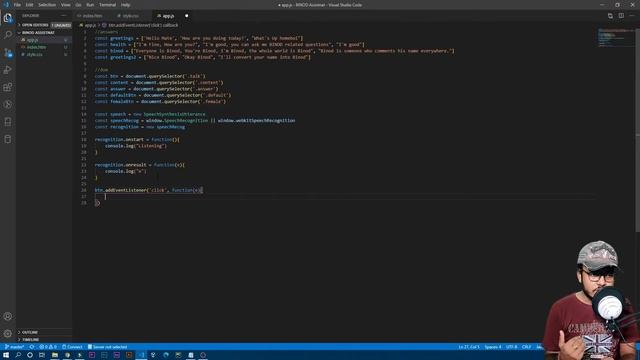Screen dimensions: 640x360
Task: Open the Help menu
Action: (125, 5)
